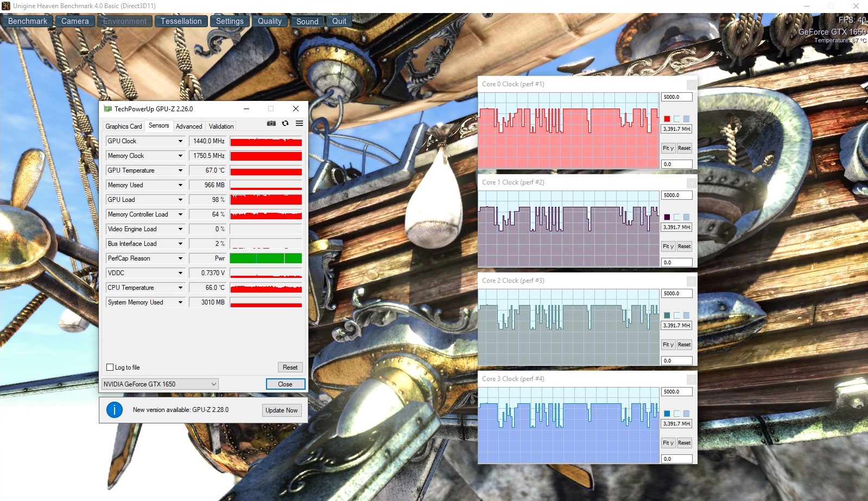868x501 pixels.
Task: Select the Sensors tab in GPU-Z
Action: click(159, 125)
